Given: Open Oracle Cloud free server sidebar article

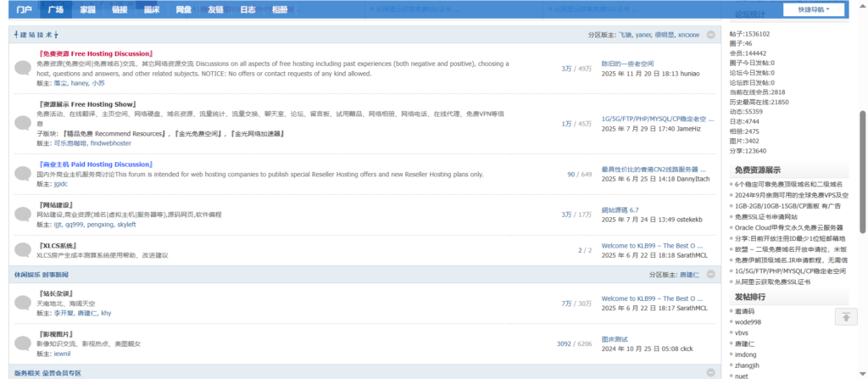Looking at the screenshot, I should click(788, 227).
